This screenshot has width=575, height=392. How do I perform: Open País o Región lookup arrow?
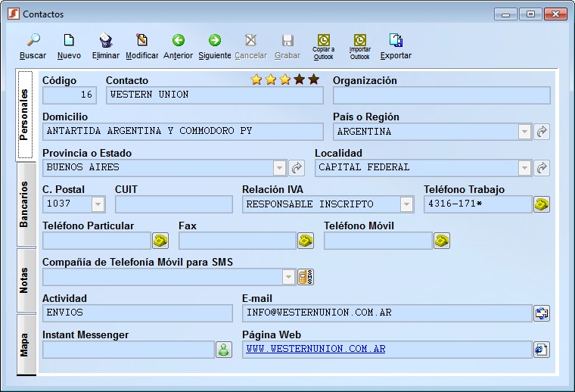(x=542, y=132)
